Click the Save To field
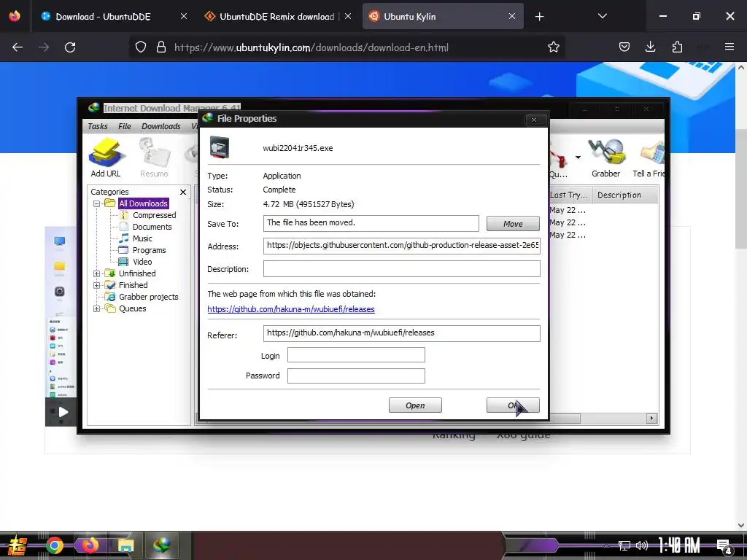This screenshot has width=747, height=560. [371, 223]
